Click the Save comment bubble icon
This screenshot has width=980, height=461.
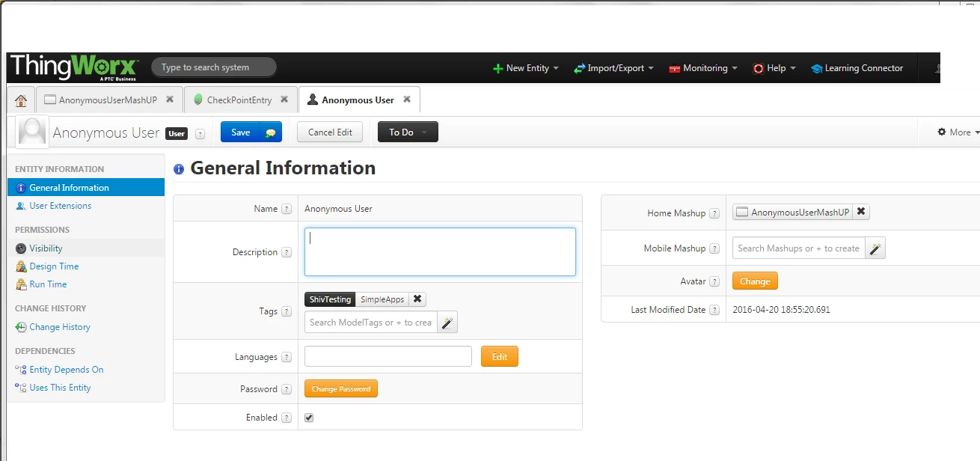[x=271, y=132]
